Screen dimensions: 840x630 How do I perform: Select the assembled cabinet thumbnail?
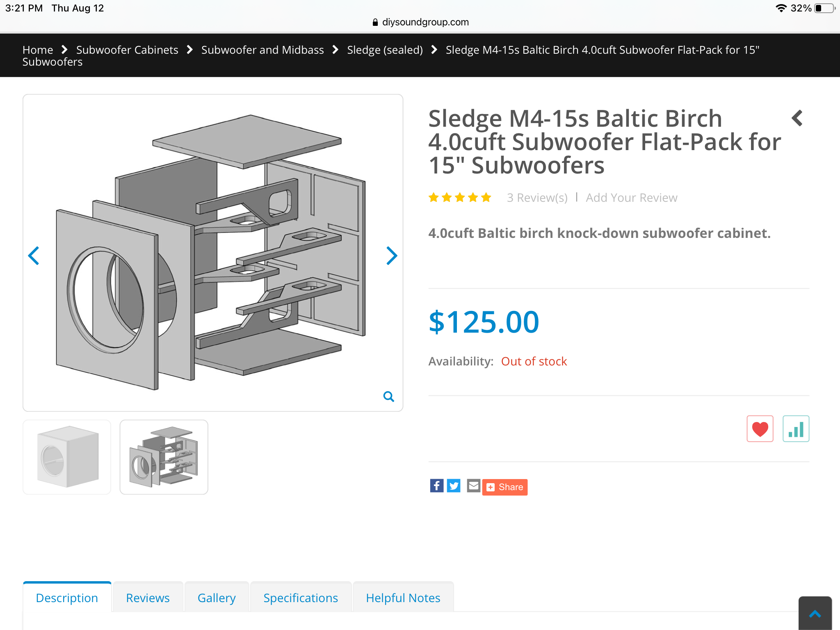click(x=67, y=457)
